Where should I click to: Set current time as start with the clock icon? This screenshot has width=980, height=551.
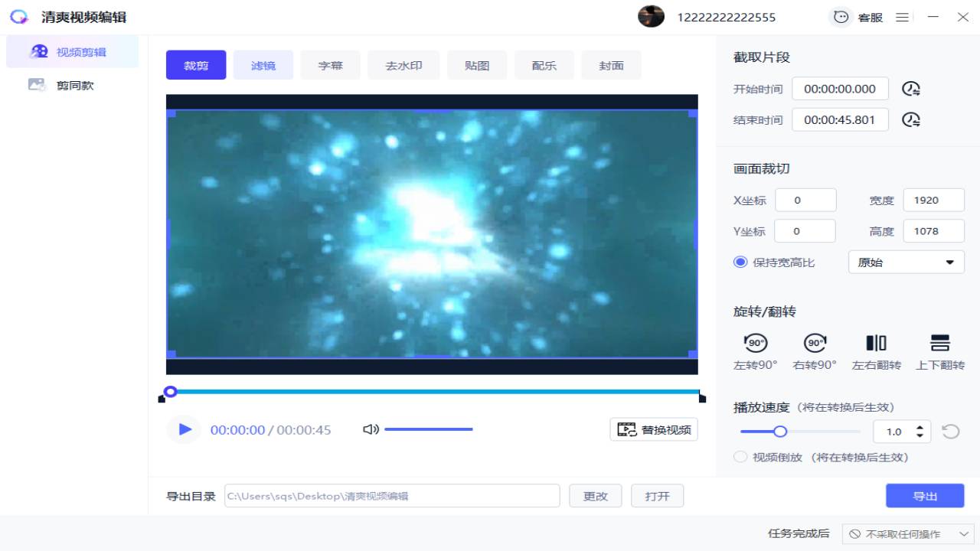(910, 88)
